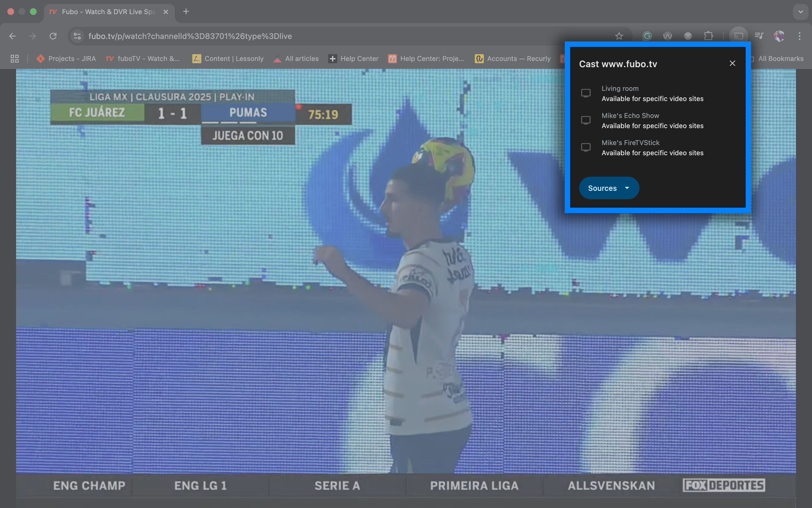Open All articles bookmark

[x=296, y=58]
